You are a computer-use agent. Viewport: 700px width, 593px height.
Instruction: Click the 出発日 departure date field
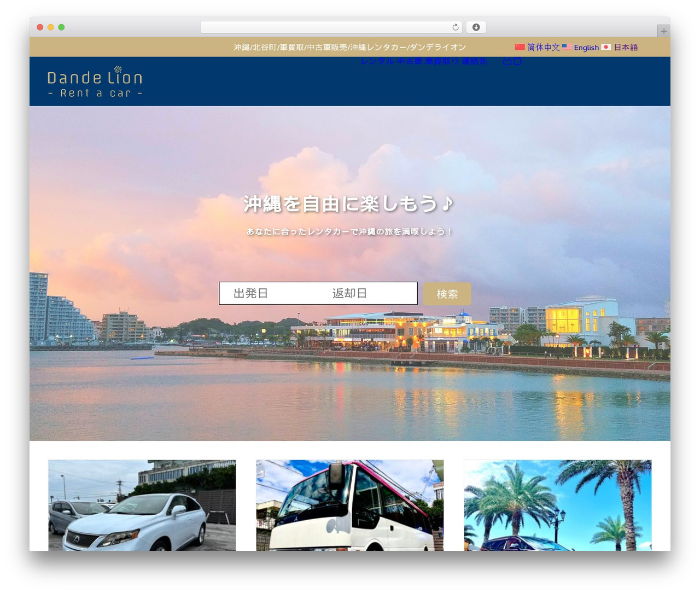coord(269,293)
